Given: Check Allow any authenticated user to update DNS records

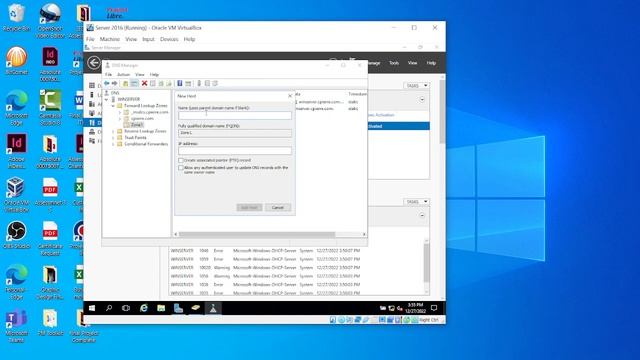Looking at the screenshot, I should [x=181, y=168].
